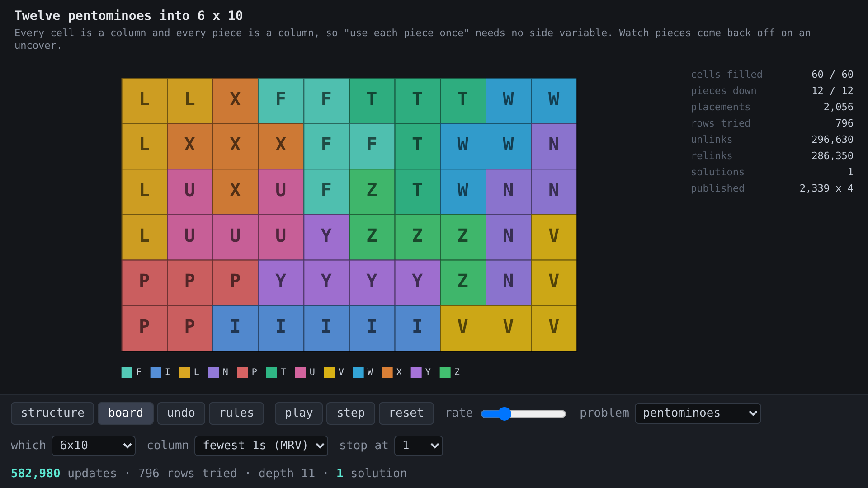Screen dimensions: 868x488
Task: Click the green T legend swatch
Action: coord(272,372)
